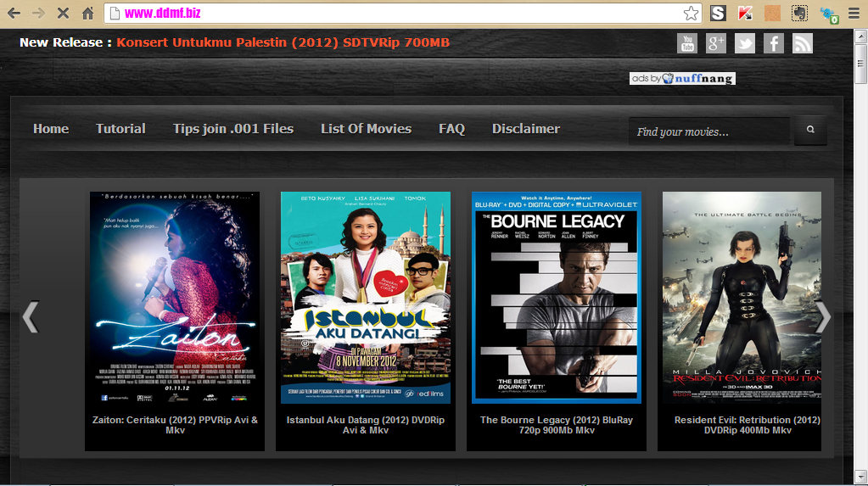Open the Facebook social icon
This screenshot has height=486, width=868.
773,43
